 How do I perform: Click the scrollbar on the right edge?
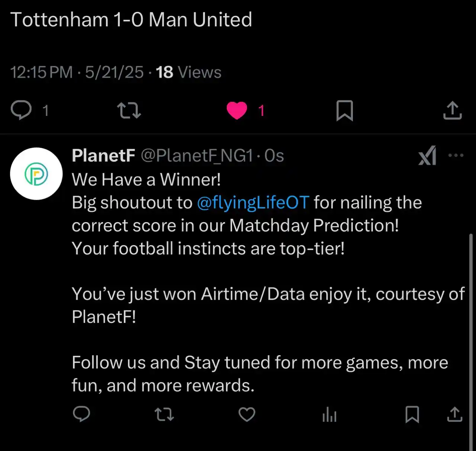(471, 342)
